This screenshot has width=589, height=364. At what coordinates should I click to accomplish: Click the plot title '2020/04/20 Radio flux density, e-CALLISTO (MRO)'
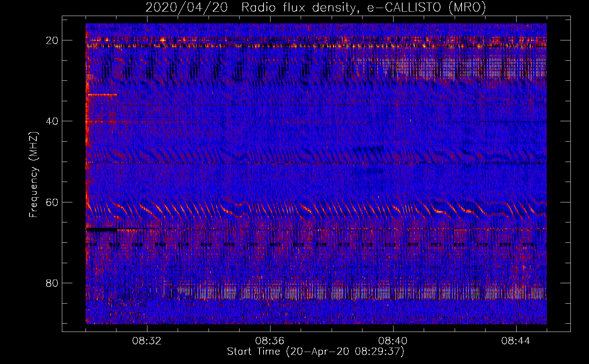(x=316, y=7)
